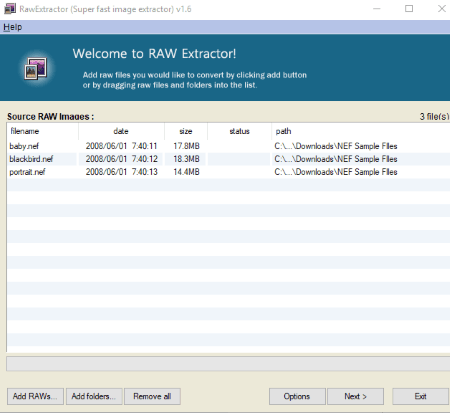Open the Options dialog
This screenshot has width=450, height=413.
coord(297,396)
